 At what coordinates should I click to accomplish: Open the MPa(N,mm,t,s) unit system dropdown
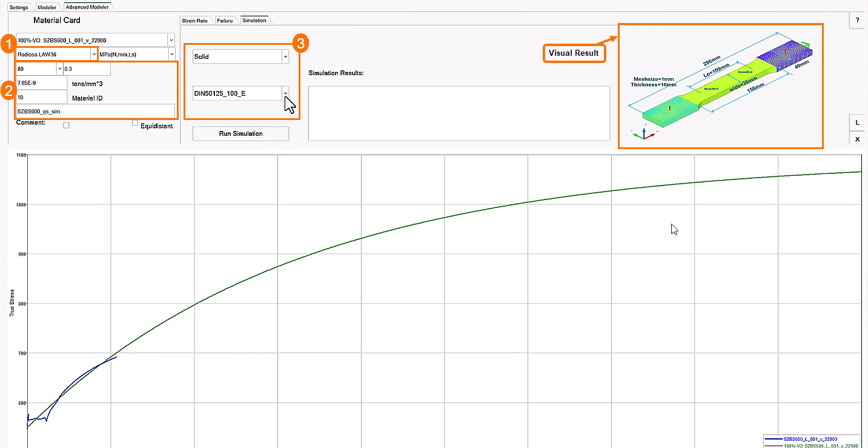(x=171, y=53)
